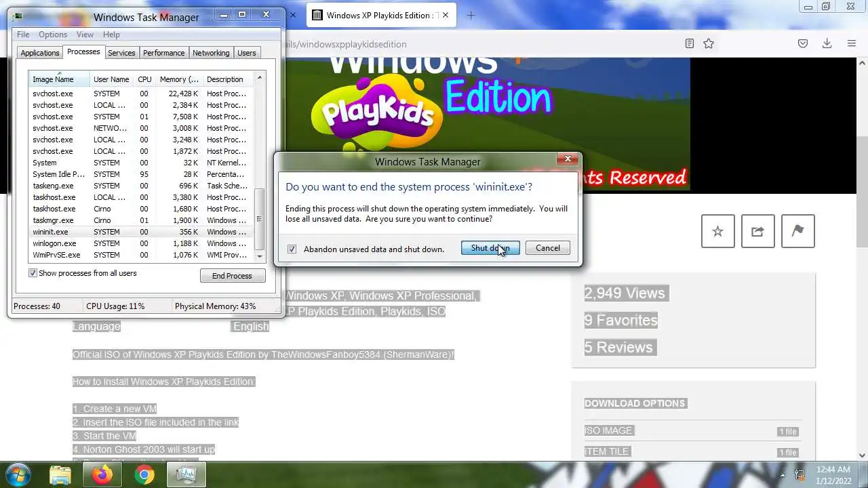The image size is (868, 488).
Task: Select the winlogon.exe process row
Action: pyautogui.click(x=141, y=243)
